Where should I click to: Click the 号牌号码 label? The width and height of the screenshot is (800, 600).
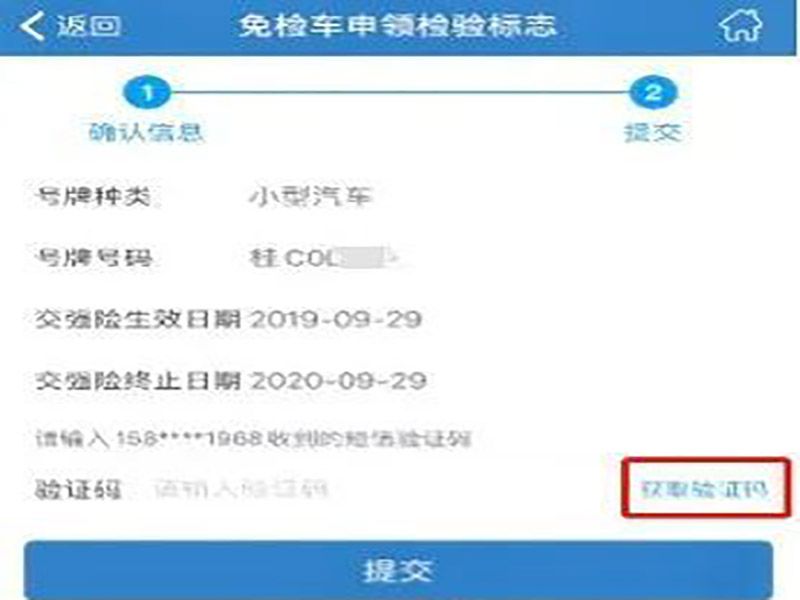(94, 258)
